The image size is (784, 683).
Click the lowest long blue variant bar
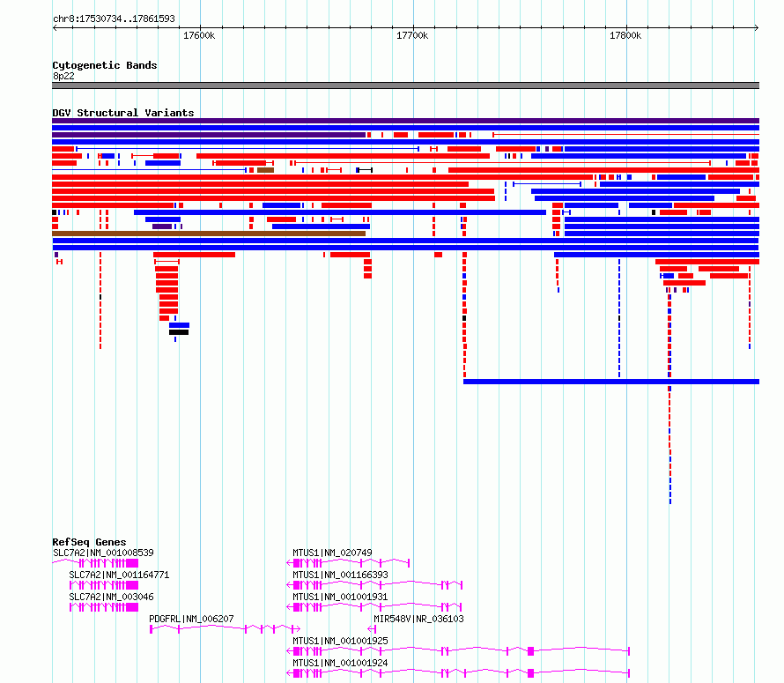pyautogui.click(x=611, y=382)
